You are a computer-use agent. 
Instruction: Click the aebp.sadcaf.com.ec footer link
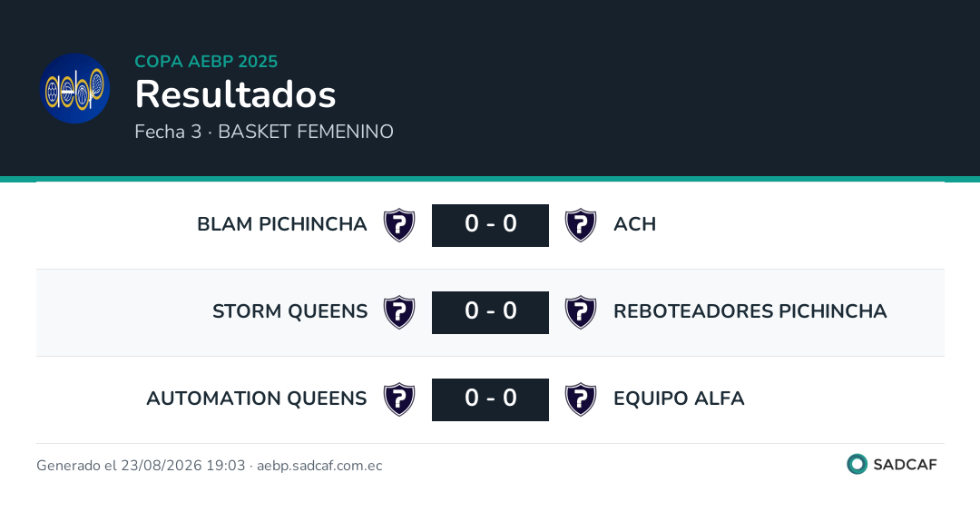point(319,466)
